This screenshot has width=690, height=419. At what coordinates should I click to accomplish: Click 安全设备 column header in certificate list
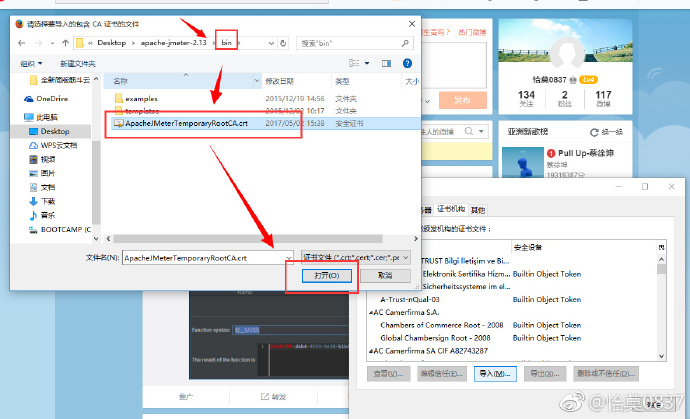[x=528, y=247]
